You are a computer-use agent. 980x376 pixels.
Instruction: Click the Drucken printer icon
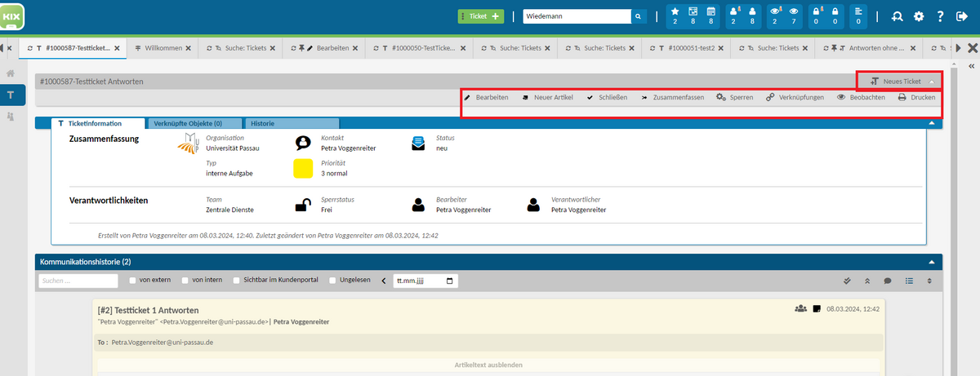902,97
